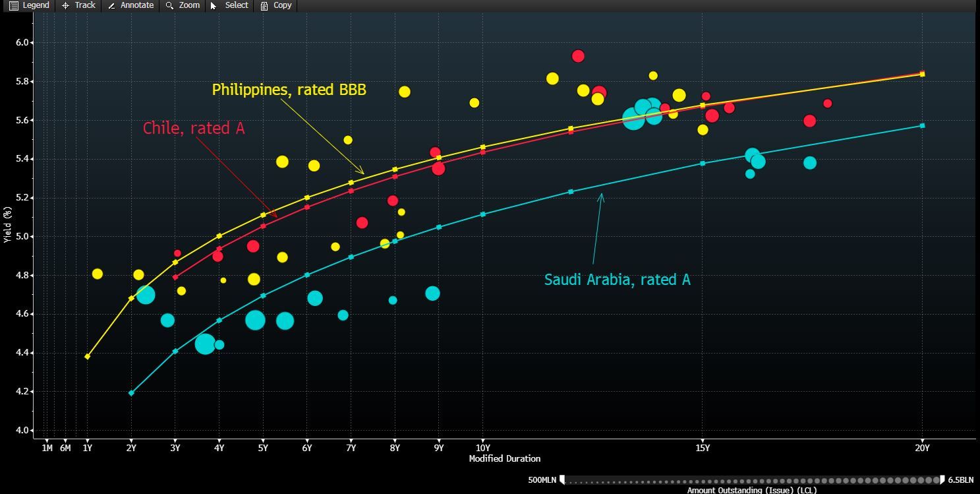Image resolution: width=980 pixels, height=494 pixels.
Task: Click the highest red bond bubble
Action: coord(578,56)
